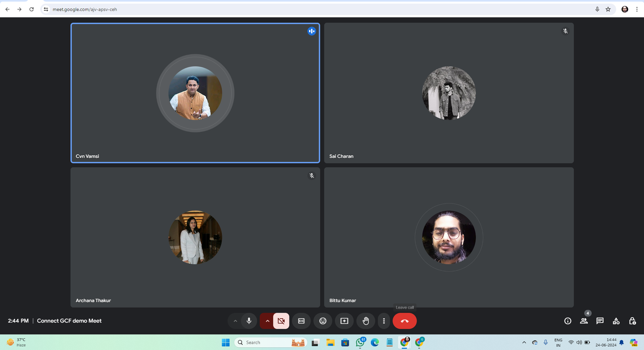This screenshot has width=644, height=350.
Task: Show hidden tray icons
Action: click(524, 342)
